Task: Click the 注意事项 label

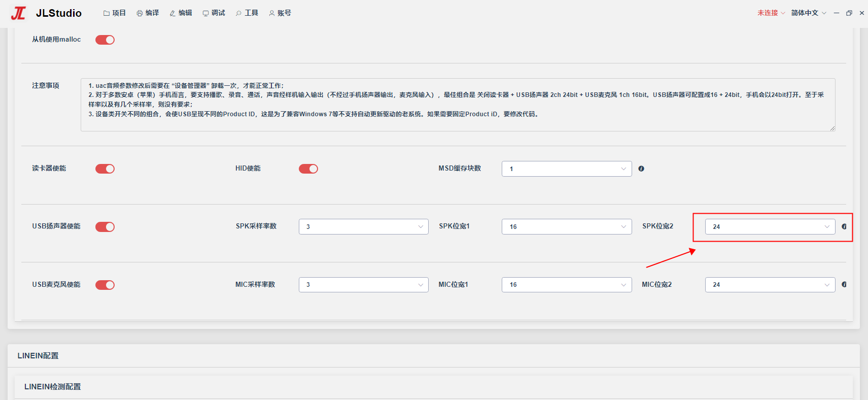Action: [46, 85]
